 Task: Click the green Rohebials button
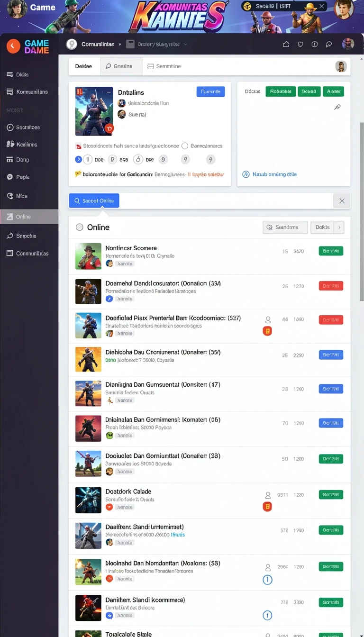pyautogui.click(x=281, y=91)
